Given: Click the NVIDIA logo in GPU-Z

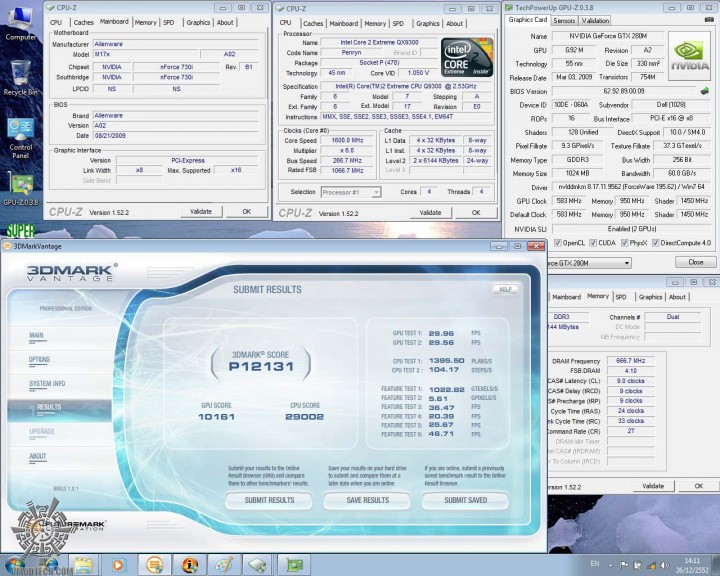Looking at the screenshot, I should (x=687, y=55).
